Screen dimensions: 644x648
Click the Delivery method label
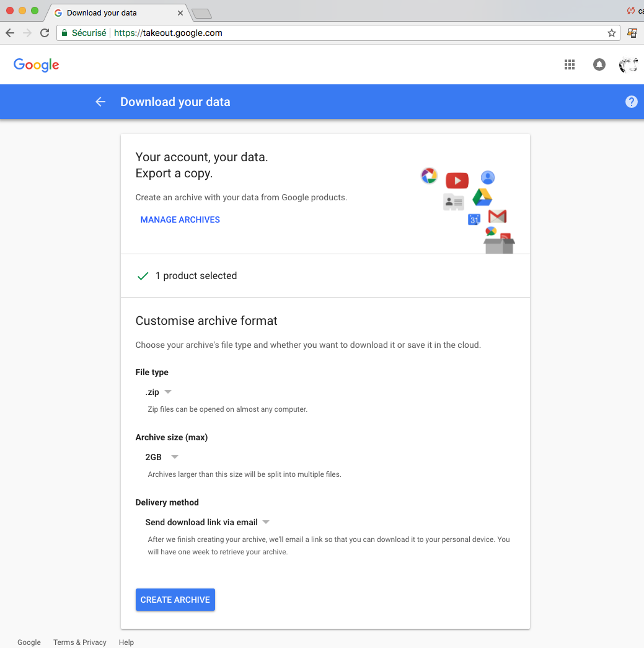(167, 502)
